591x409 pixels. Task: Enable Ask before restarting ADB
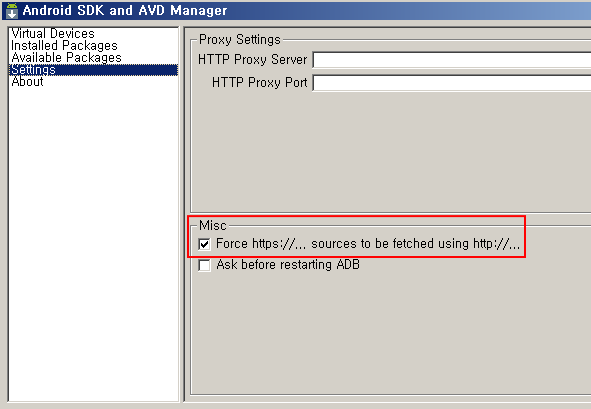(204, 265)
